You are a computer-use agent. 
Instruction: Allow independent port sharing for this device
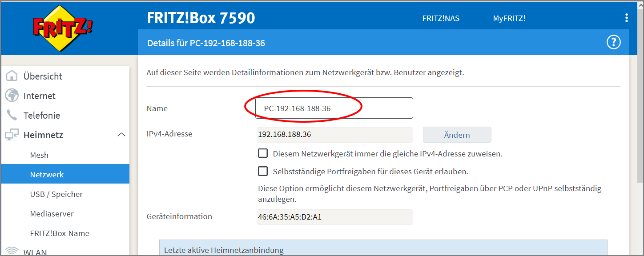click(263, 171)
